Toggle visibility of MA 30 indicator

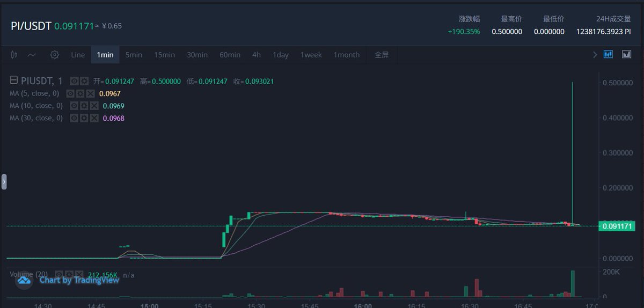(75, 118)
